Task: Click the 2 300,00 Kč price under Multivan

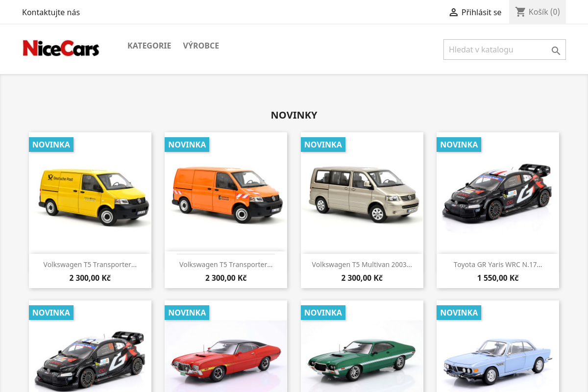Action: tap(362, 278)
